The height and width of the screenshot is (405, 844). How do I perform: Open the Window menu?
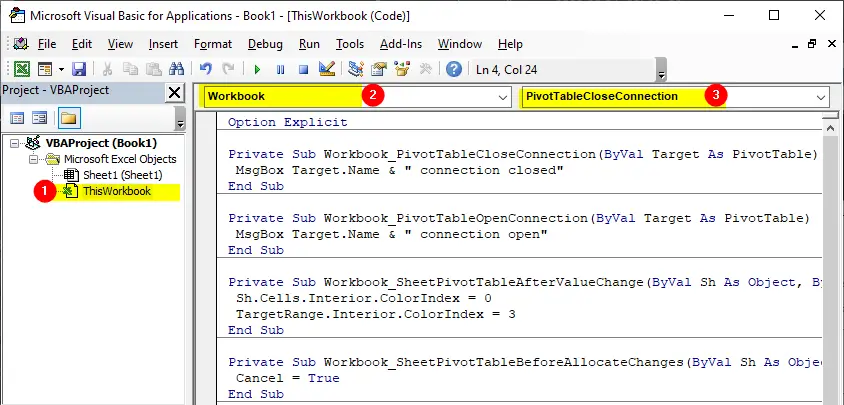pos(460,44)
